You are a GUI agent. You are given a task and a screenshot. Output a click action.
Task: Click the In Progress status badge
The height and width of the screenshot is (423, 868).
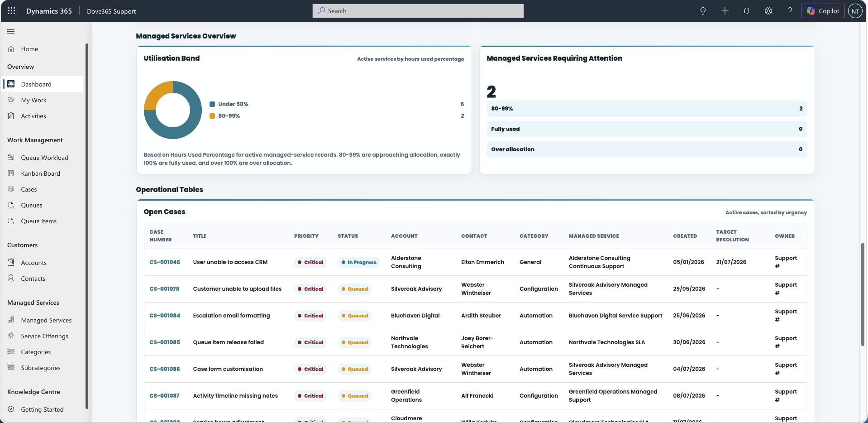(359, 262)
